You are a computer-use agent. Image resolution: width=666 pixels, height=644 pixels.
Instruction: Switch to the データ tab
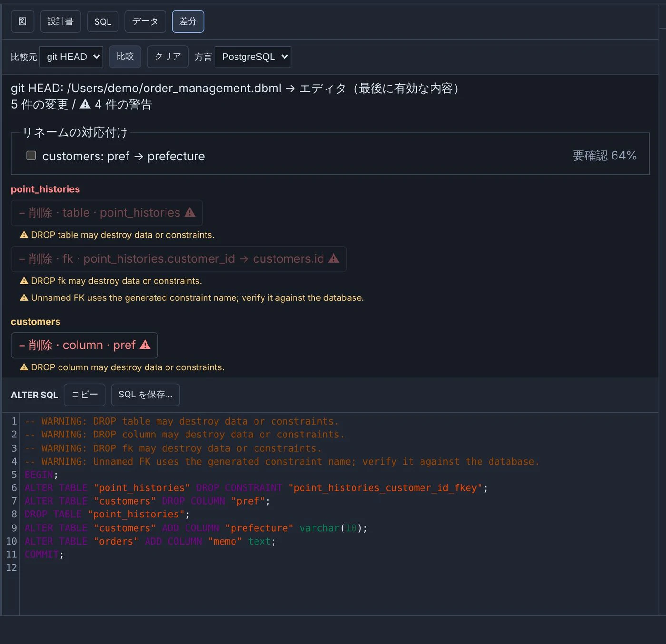145,21
